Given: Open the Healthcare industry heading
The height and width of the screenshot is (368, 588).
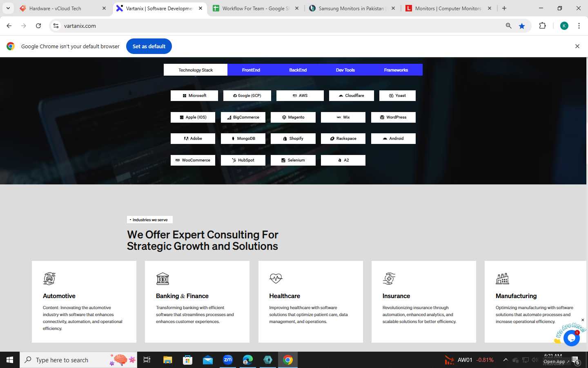Looking at the screenshot, I should point(285,296).
